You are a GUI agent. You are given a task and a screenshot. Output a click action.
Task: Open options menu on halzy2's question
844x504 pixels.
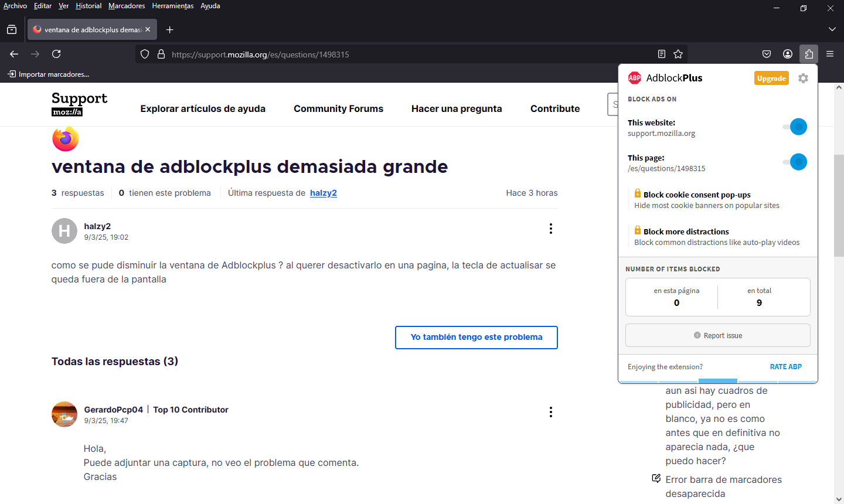tap(550, 229)
